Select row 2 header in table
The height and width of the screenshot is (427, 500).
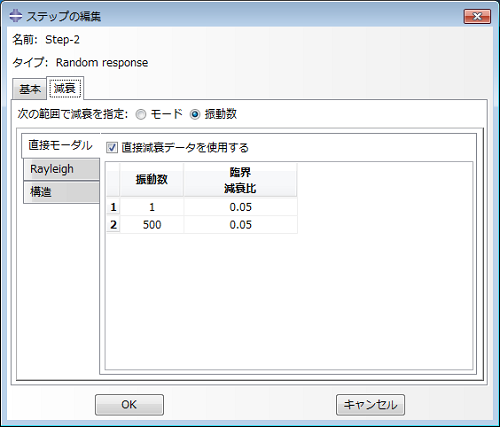pos(113,225)
